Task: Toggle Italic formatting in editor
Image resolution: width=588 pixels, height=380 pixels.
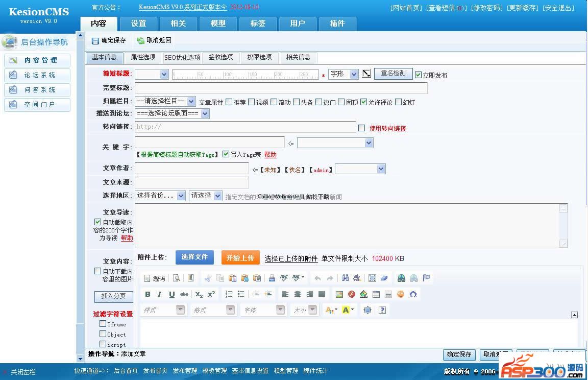Action: point(159,294)
